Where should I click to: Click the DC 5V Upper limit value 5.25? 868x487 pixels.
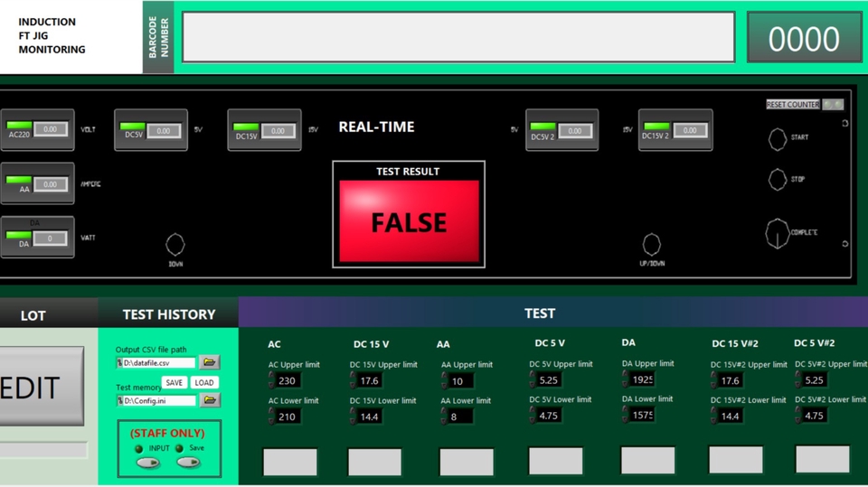pos(549,379)
